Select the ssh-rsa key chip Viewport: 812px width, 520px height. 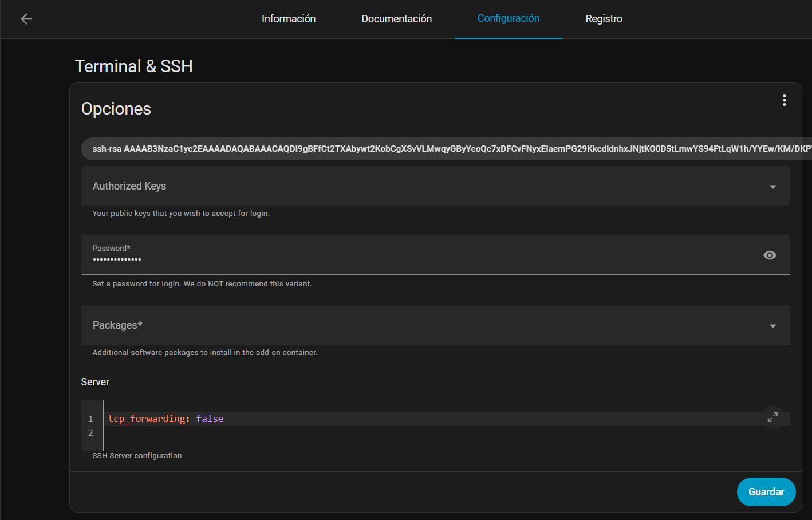[x=447, y=149]
